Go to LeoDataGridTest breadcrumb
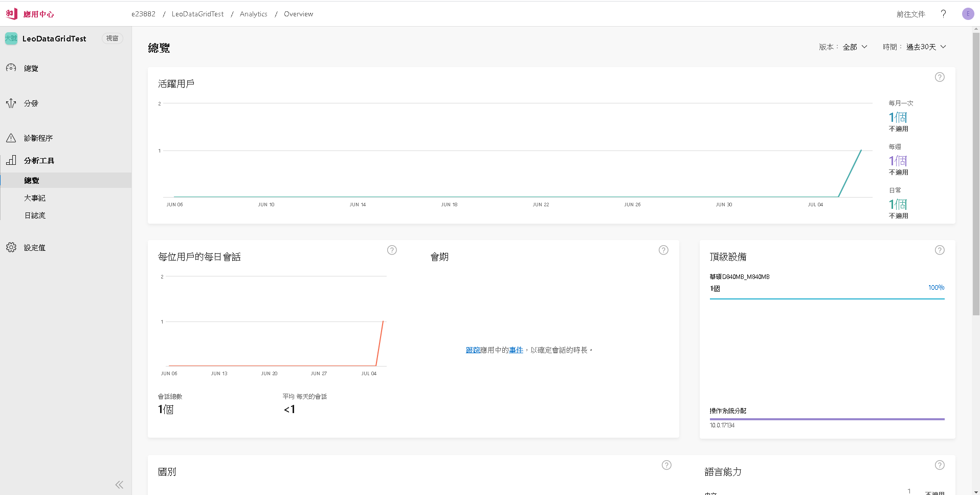Image resolution: width=980 pixels, height=495 pixels. 197,14
